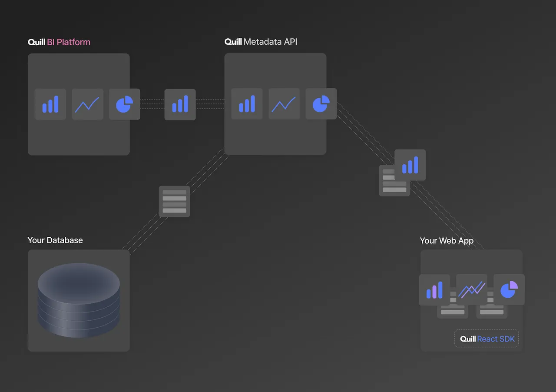This screenshot has height=392, width=556.
Task: Click the Quill React SDK badge
Action: [x=486, y=339]
